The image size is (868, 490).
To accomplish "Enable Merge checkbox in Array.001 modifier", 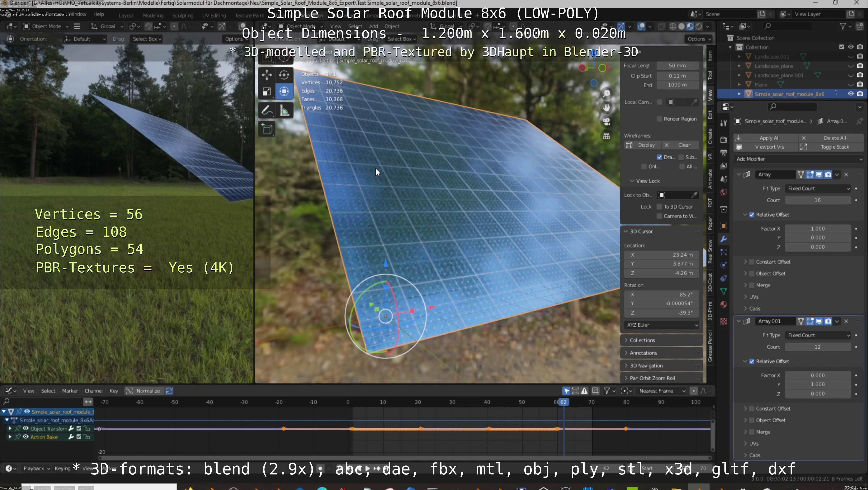I will pos(752,432).
